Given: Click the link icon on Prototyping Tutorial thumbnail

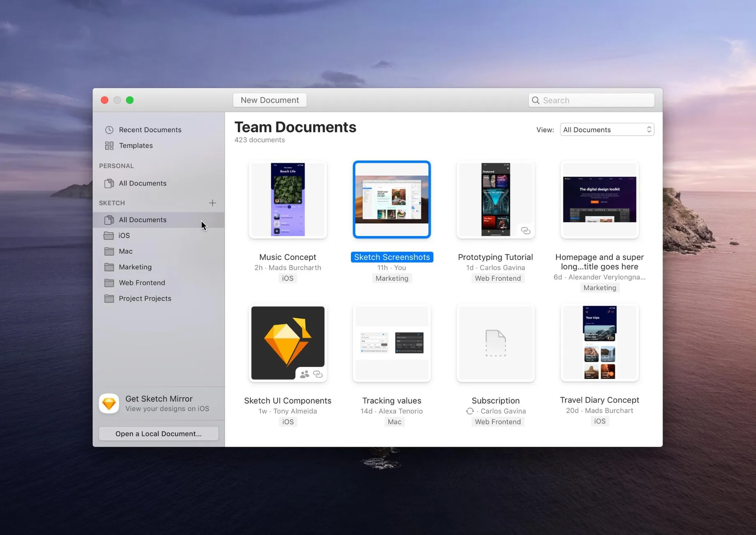Looking at the screenshot, I should click(526, 231).
